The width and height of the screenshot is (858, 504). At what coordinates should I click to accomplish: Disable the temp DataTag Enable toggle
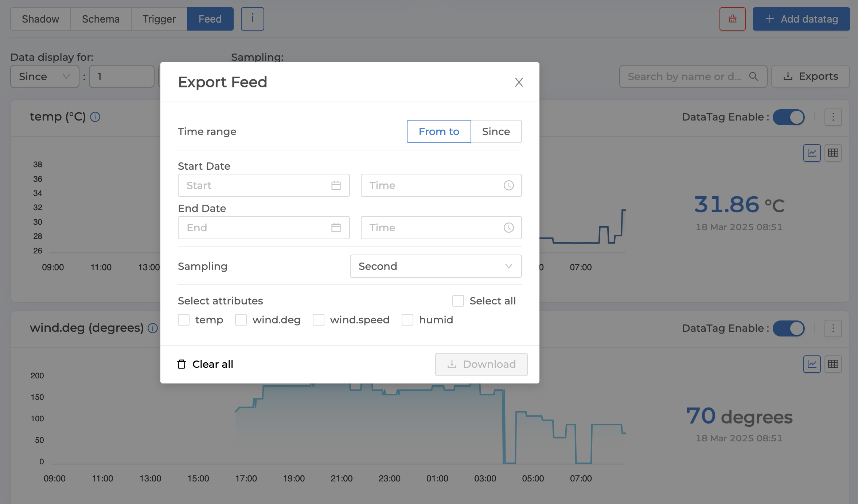click(788, 117)
